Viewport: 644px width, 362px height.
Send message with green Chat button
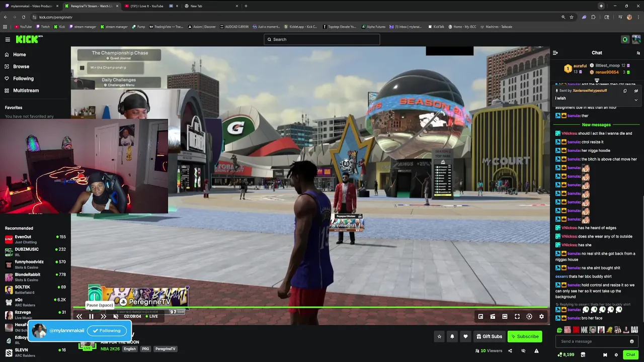pyautogui.click(x=630, y=355)
